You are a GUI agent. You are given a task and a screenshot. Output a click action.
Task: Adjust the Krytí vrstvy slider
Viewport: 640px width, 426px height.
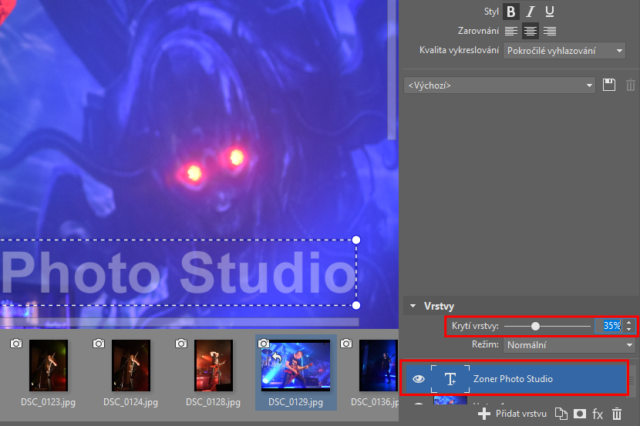536,326
